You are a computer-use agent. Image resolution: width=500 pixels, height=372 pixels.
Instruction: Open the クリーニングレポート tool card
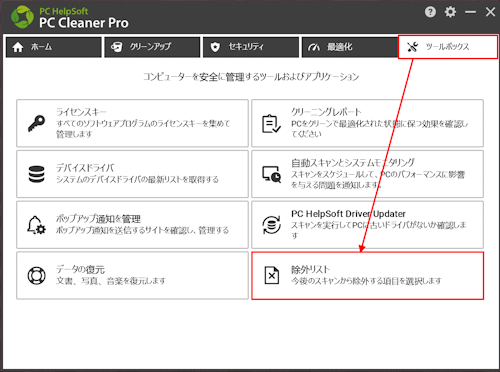[x=367, y=123]
